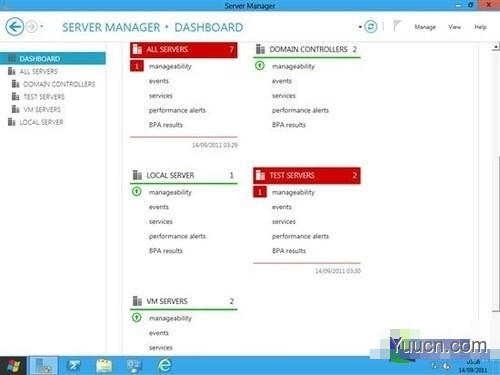
Task: Open manageability under Test Servers tile
Action: coord(293,192)
